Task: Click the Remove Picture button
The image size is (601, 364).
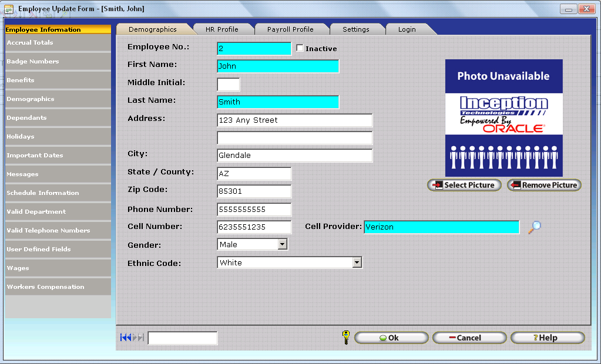Action: tap(544, 185)
